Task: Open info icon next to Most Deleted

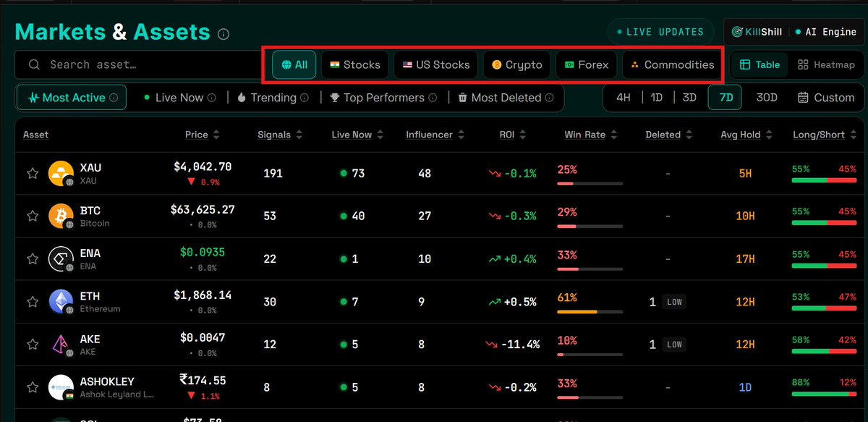Action: 550,98
